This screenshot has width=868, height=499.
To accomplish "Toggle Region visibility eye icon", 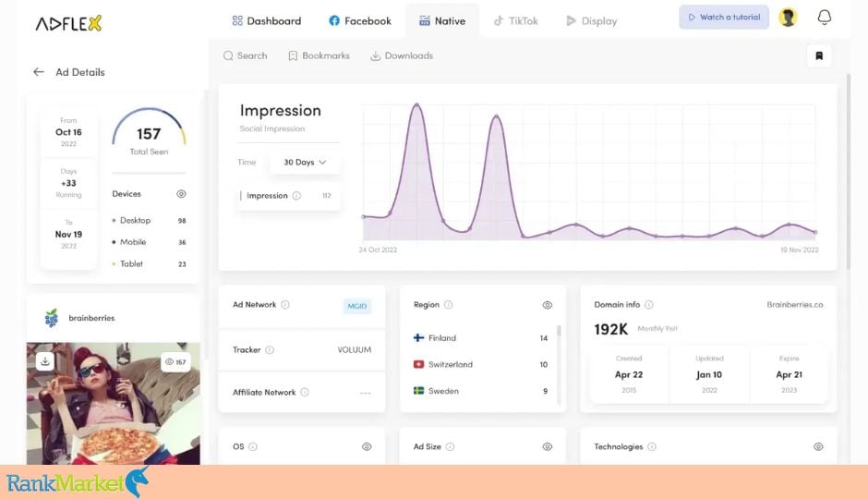I will (x=547, y=305).
